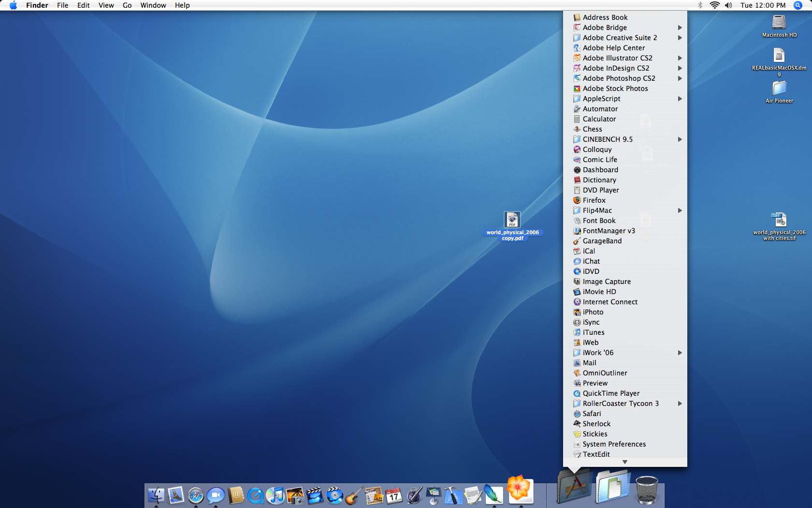This screenshot has width=812, height=508.
Task: Select REALbasicMacOSX.dmg on the desktop
Action: (x=779, y=62)
